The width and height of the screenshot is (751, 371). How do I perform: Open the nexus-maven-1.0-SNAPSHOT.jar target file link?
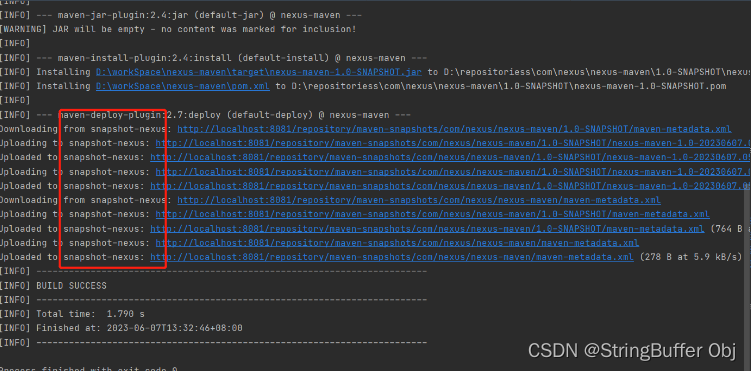tap(259, 72)
